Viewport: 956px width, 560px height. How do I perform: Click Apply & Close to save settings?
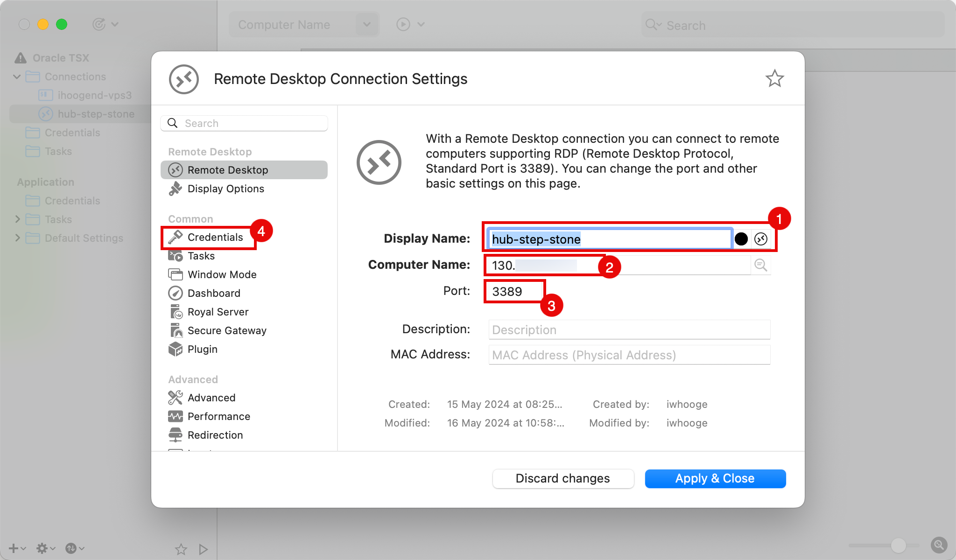(x=715, y=477)
